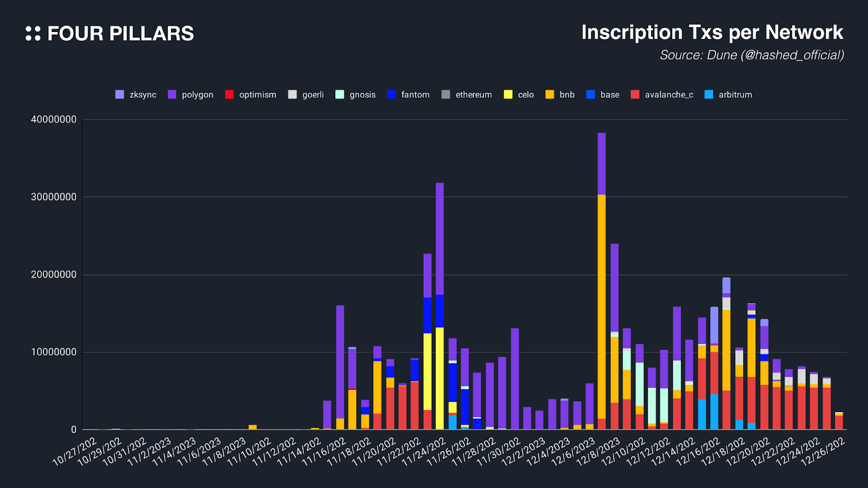Click the fantom legend blue square
This screenshot has width=868, height=488.
tap(392, 94)
